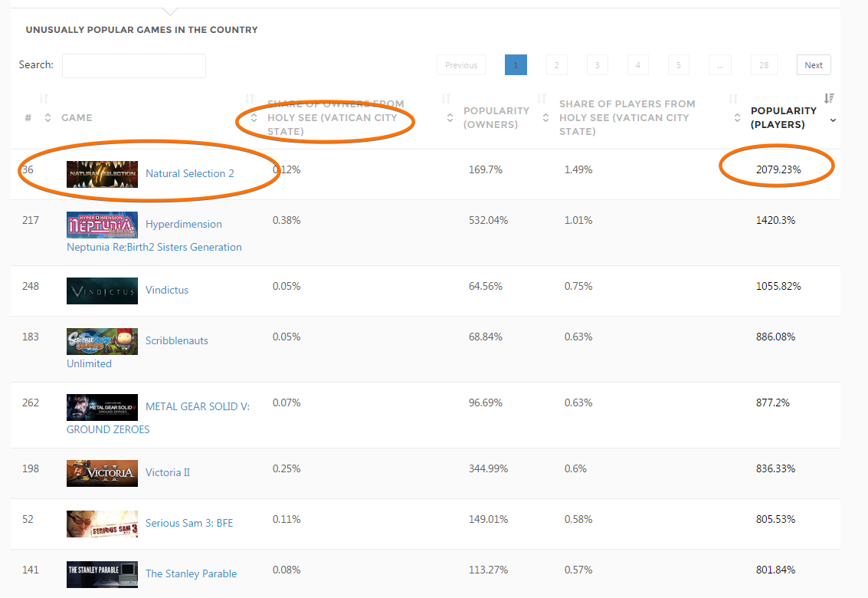The image size is (868, 598).
Task: Click the Victoria II thumbnail image
Action: (102, 473)
